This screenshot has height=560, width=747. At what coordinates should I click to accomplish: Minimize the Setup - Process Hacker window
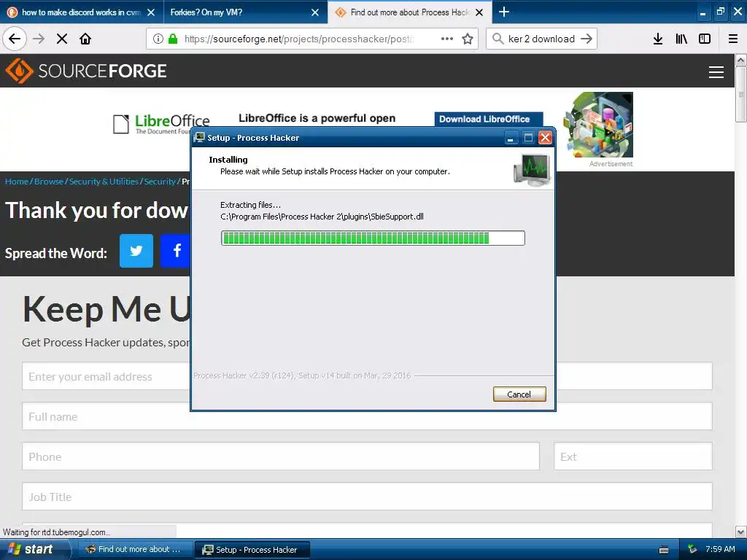tap(510, 138)
